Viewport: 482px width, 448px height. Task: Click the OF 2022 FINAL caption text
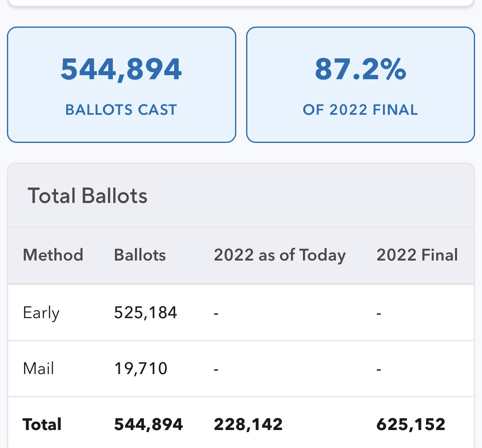pos(360,110)
